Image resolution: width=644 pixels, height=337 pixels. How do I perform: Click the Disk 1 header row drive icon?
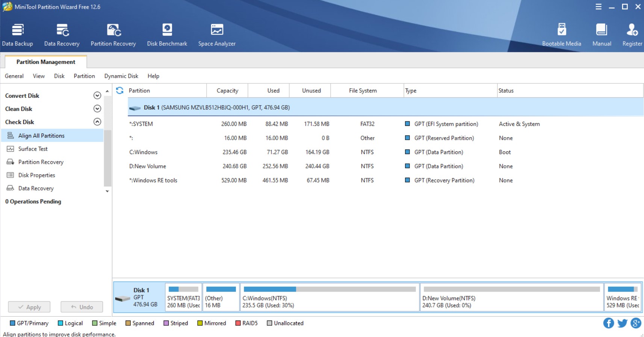[135, 108]
